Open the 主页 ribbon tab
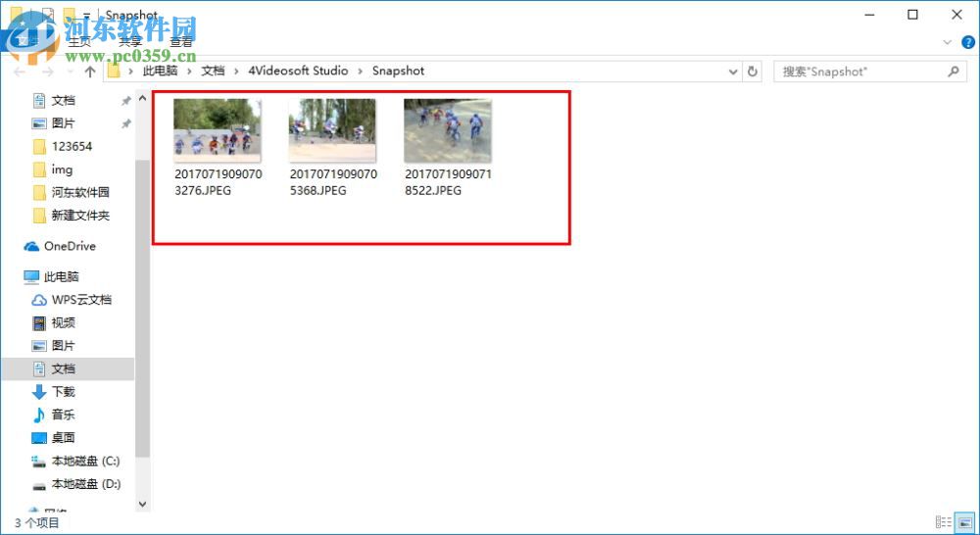 (79, 42)
